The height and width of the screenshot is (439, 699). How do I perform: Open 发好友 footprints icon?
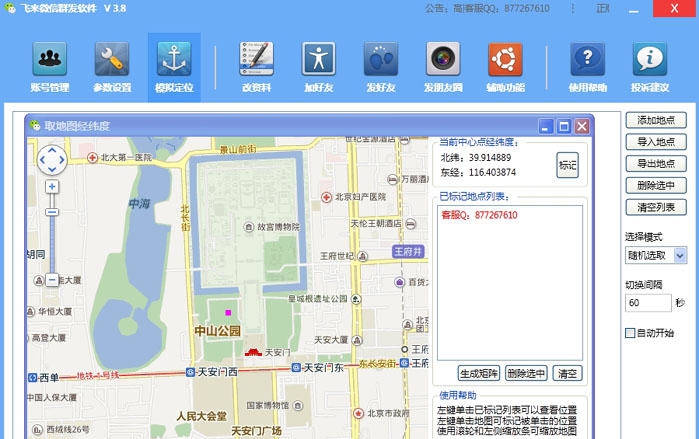(381, 59)
